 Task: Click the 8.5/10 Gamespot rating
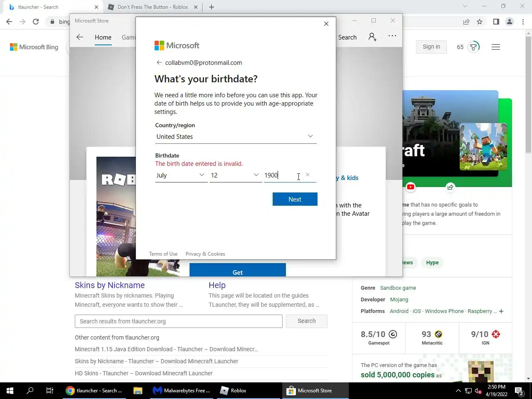pyautogui.click(x=379, y=337)
